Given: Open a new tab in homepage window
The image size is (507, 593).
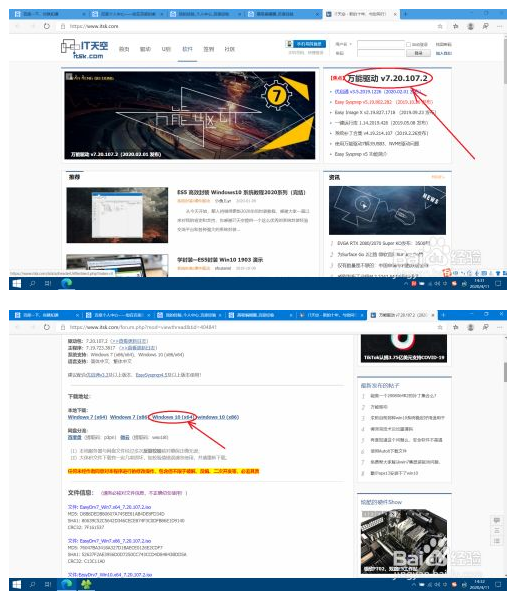Looking at the screenshot, I should pyautogui.click(x=405, y=14).
